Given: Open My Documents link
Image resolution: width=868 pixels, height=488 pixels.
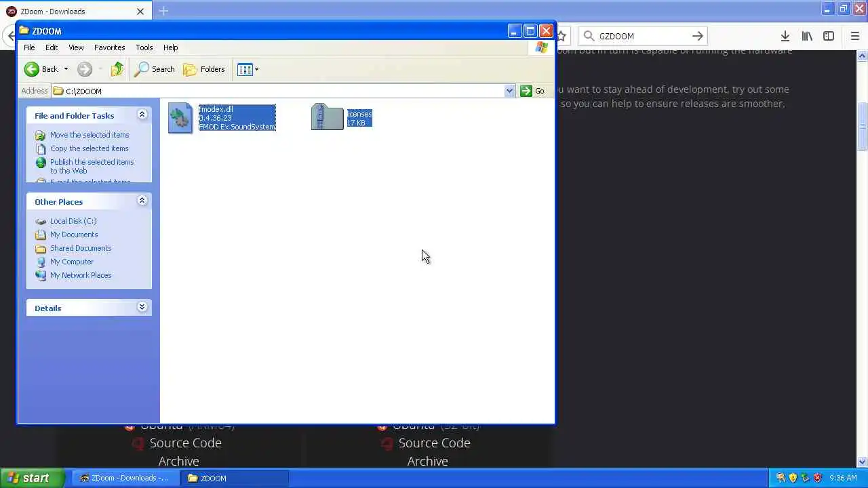Looking at the screenshot, I should (x=74, y=235).
